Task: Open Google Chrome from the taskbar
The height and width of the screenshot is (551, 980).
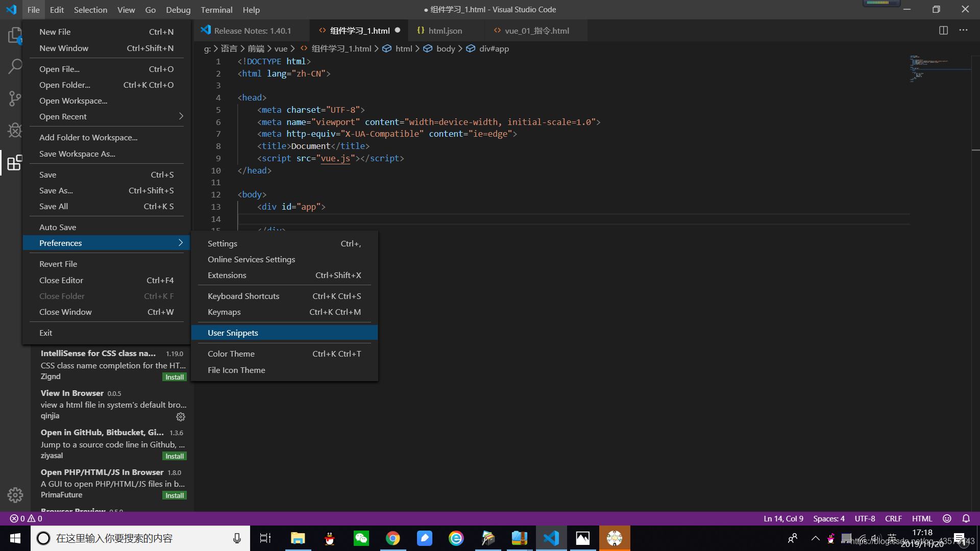Action: point(393,538)
